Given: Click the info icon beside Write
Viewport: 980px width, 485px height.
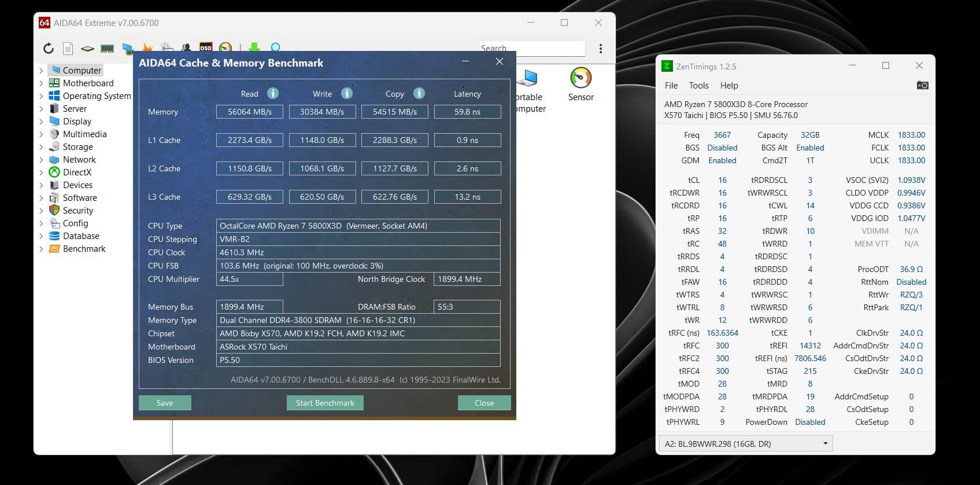Looking at the screenshot, I should point(347,93).
